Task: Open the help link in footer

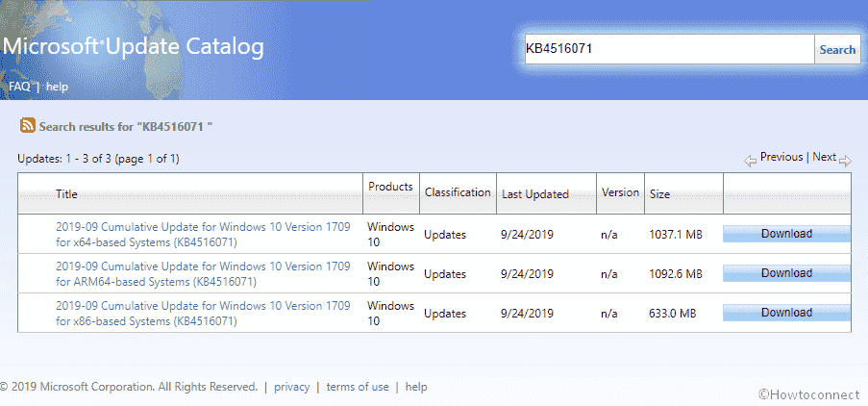Action: point(416,387)
